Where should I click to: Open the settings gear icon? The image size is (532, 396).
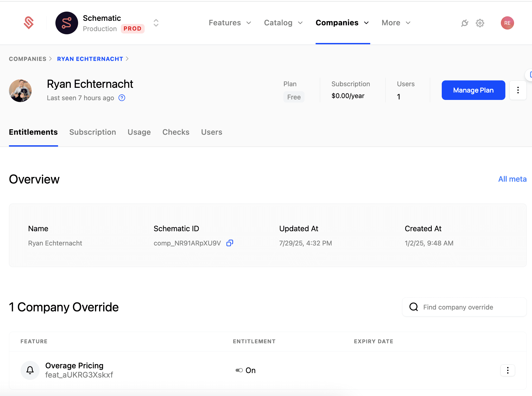[x=480, y=23]
